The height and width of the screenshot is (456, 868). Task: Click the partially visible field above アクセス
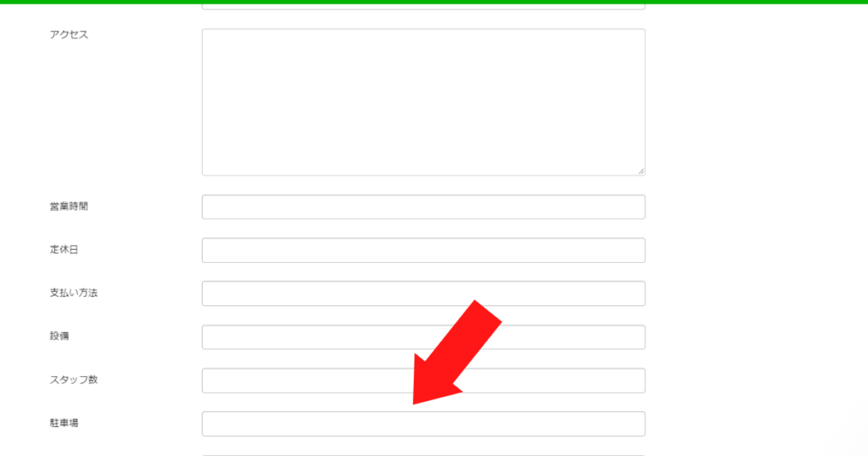[424, 7]
